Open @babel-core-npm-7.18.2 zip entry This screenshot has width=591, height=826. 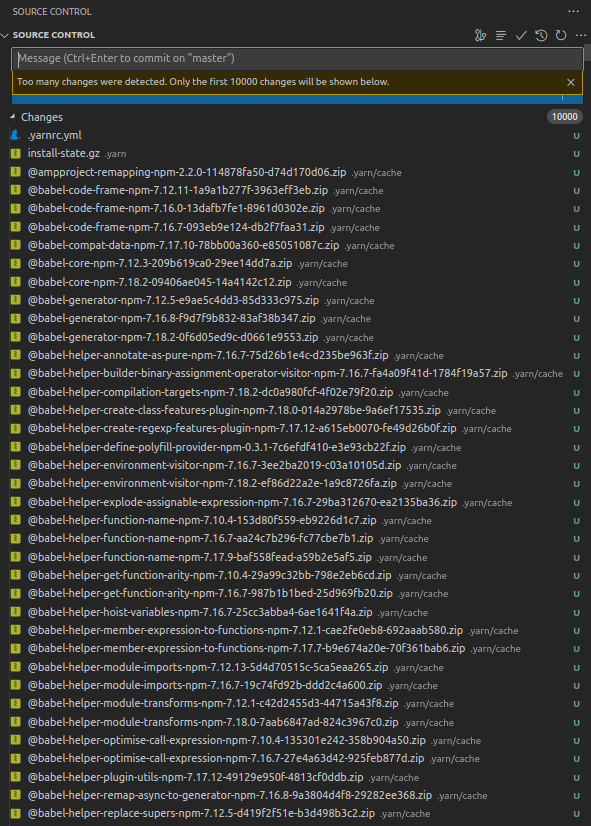click(160, 282)
